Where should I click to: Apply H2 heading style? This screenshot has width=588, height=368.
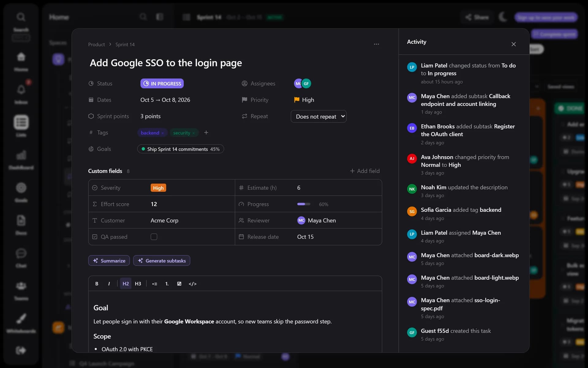point(126,284)
